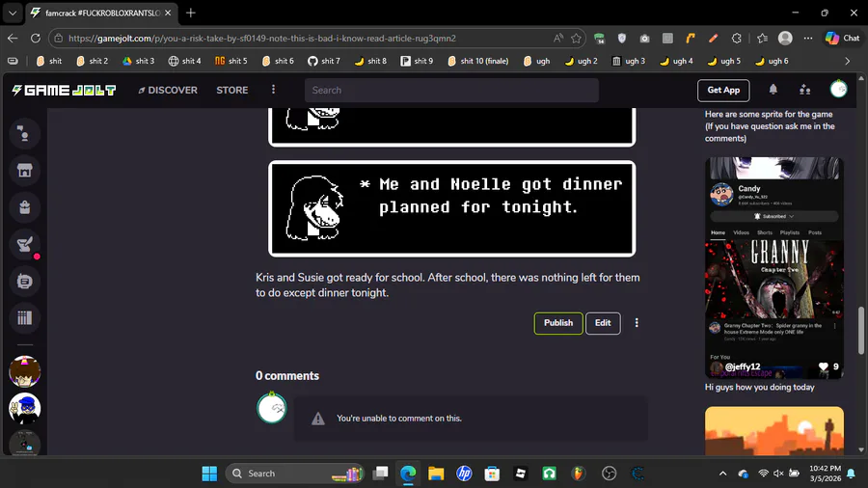Viewport: 868px width, 488px height.
Task: Open the library icon in the left sidebar
Action: (x=24, y=317)
